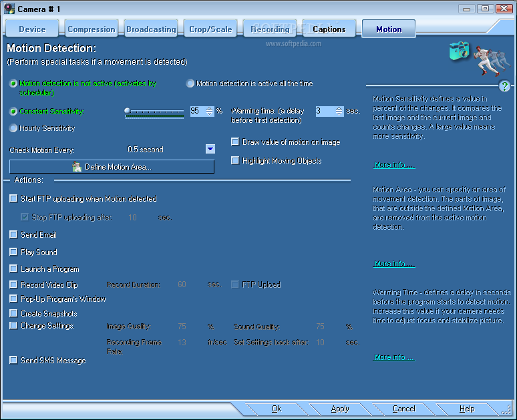This screenshot has height=420, width=517.
Task: Check Send SMS Message action
Action: 13,360
